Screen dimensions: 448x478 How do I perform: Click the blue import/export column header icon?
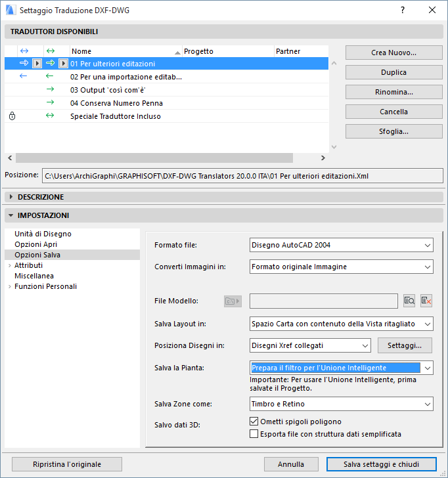tap(24, 51)
